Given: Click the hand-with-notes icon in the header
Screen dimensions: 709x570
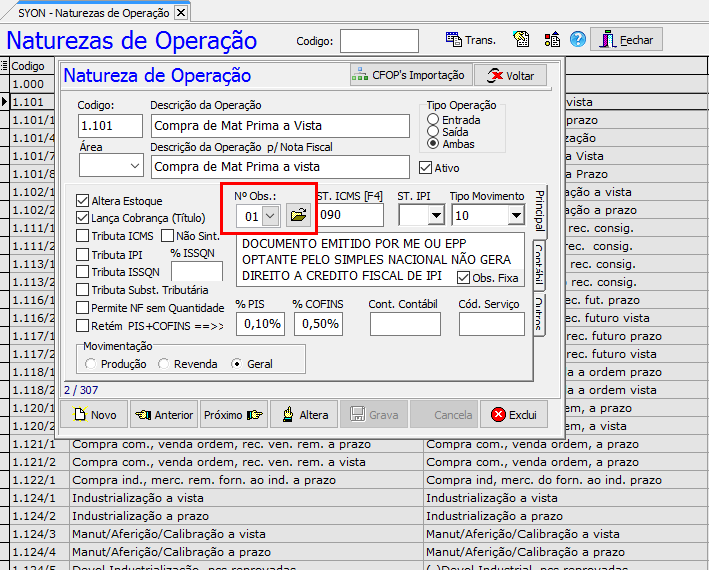Looking at the screenshot, I should click(x=521, y=39).
